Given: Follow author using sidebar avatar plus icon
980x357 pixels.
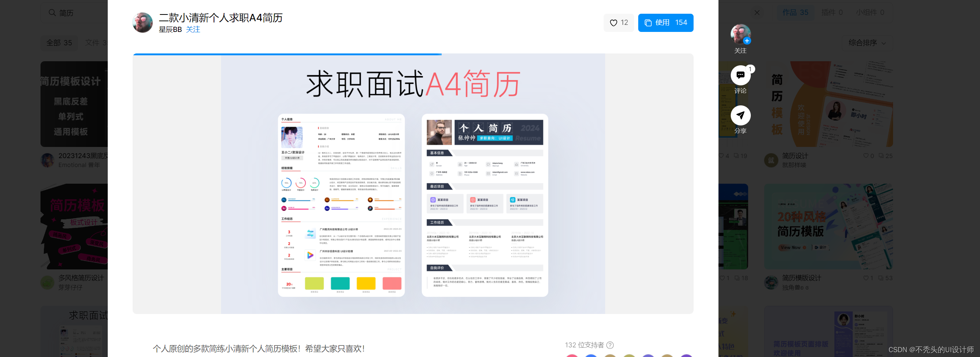Looking at the screenshot, I should 746,41.
